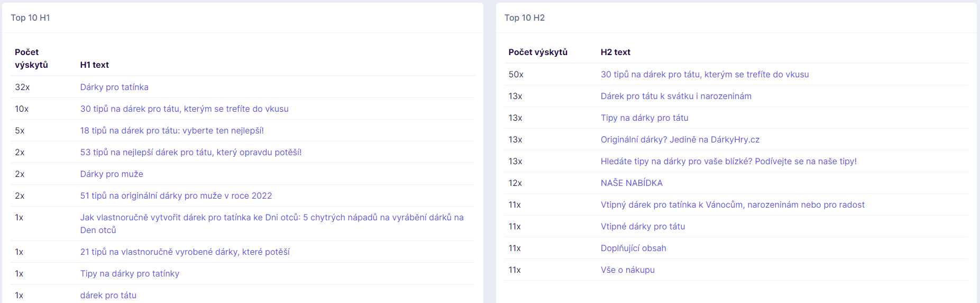Open 'Vtipný dárek pro tatínka k Vánocům' link

[732, 204]
